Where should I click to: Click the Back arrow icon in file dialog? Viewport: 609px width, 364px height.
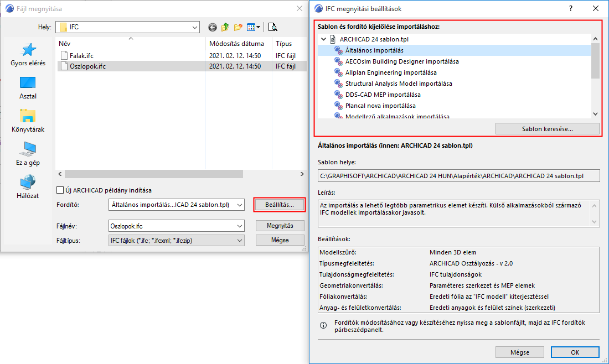coord(213,27)
